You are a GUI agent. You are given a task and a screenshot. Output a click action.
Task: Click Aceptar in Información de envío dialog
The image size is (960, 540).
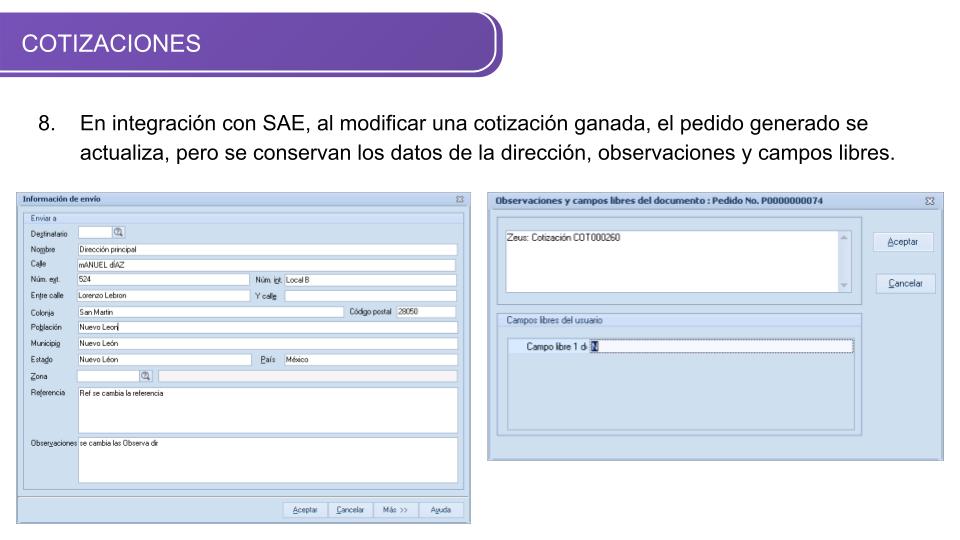click(305, 509)
